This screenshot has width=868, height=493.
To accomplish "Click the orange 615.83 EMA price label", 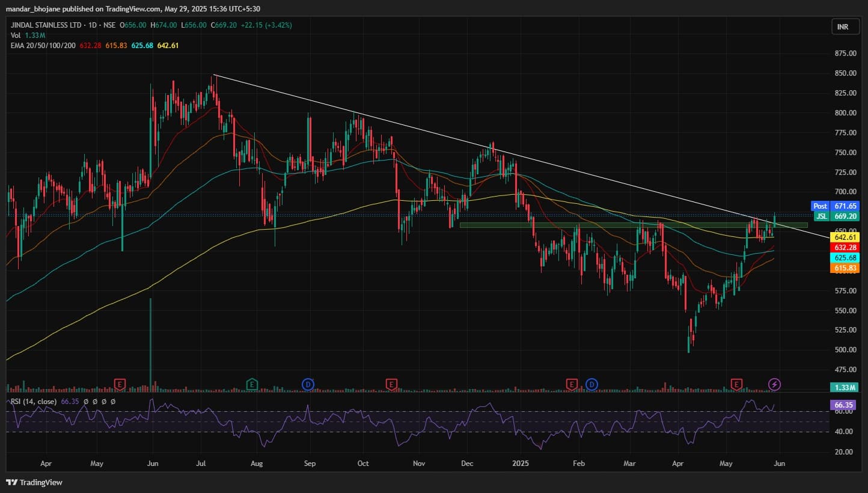I will click(844, 268).
